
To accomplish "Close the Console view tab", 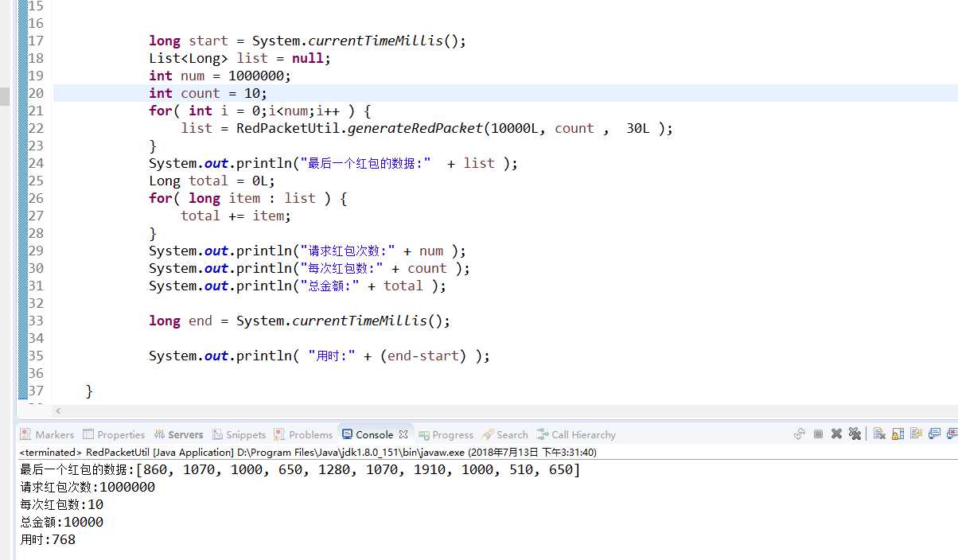I will (x=403, y=434).
